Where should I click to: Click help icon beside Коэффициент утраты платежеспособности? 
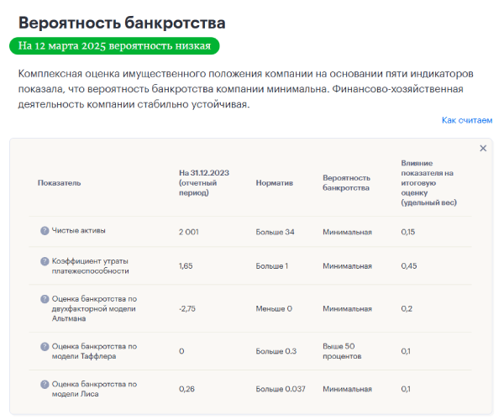[45, 260]
